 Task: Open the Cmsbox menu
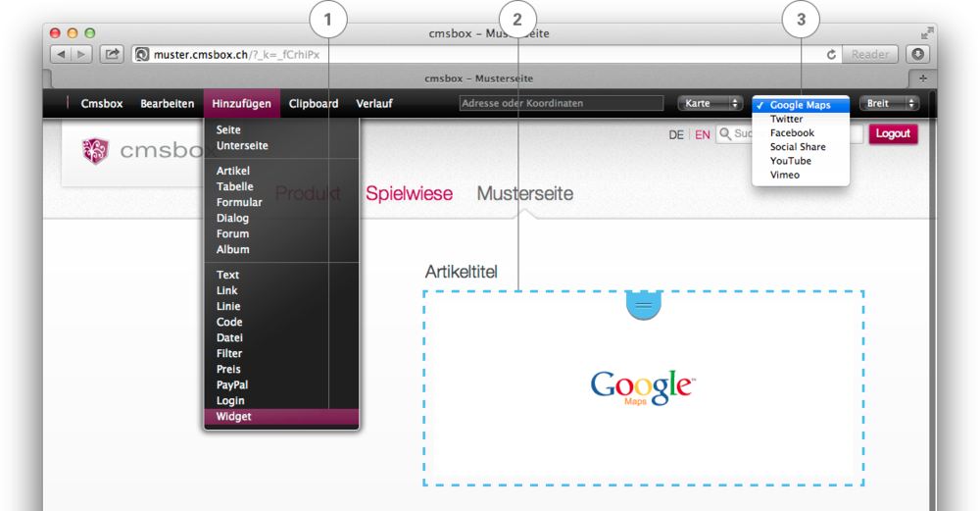tap(102, 104)
